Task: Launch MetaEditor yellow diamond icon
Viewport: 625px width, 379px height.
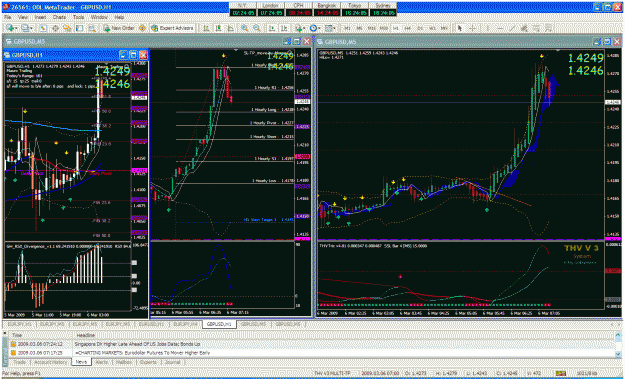Action: point(142,28)
